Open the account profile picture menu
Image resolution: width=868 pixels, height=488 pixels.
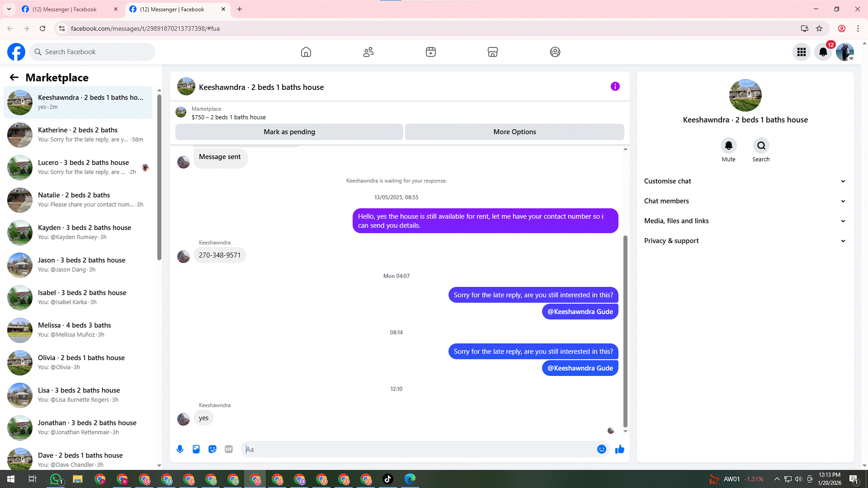tap(845, 52)
